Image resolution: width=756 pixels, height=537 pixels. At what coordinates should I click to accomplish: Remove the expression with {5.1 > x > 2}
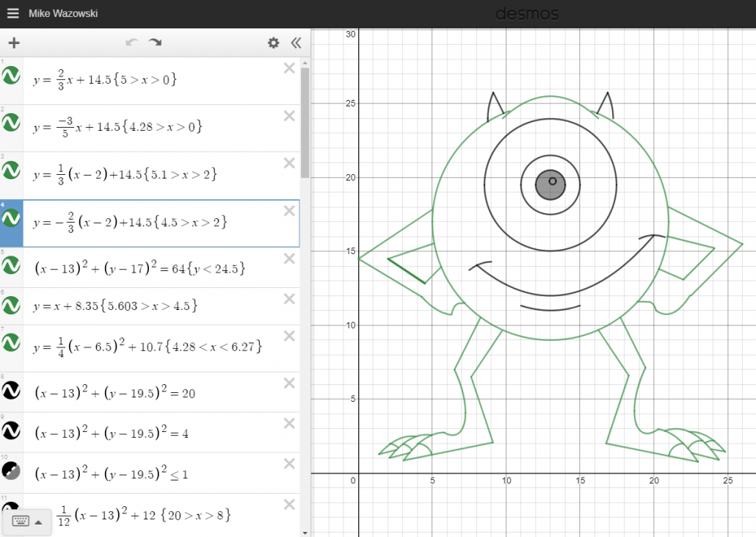pos(289,163)
